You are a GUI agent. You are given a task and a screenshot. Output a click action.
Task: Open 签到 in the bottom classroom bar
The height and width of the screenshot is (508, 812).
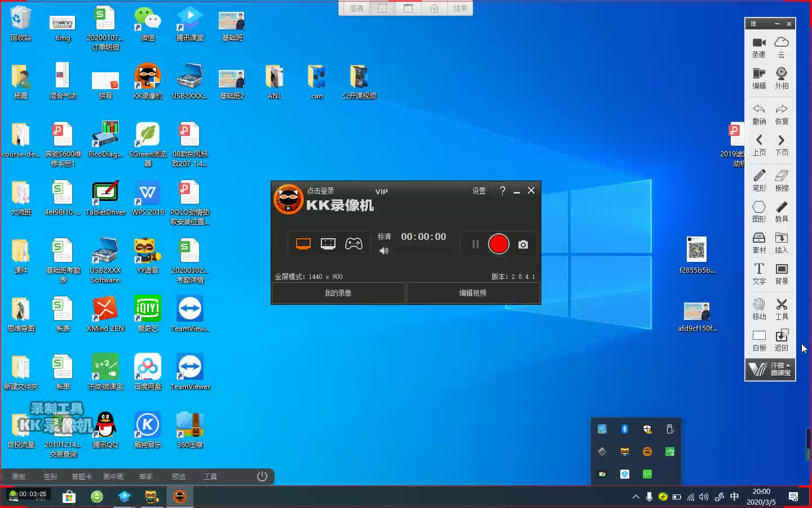pos(50,476)
